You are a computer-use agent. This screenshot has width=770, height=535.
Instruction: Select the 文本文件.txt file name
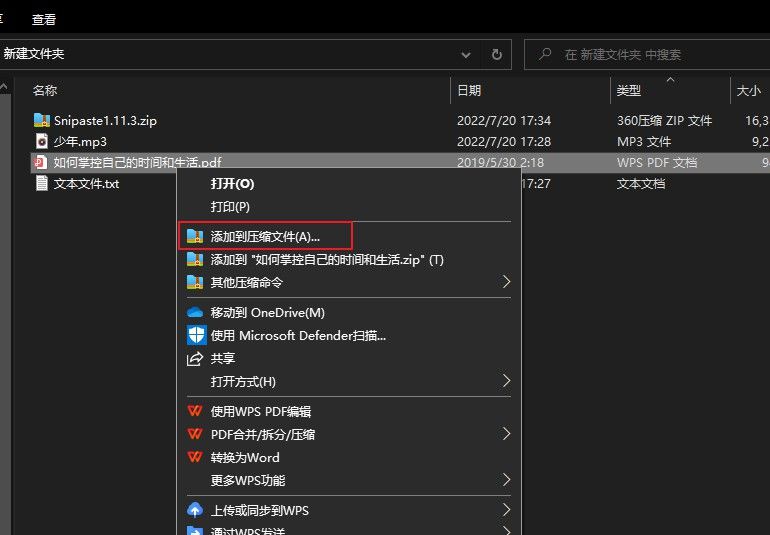coord(86,184)
